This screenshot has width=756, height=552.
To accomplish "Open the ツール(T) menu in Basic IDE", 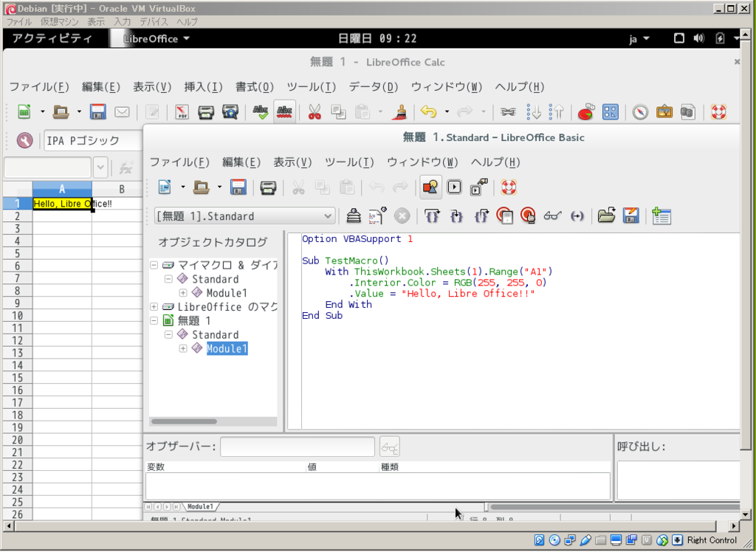I will 349,162.
